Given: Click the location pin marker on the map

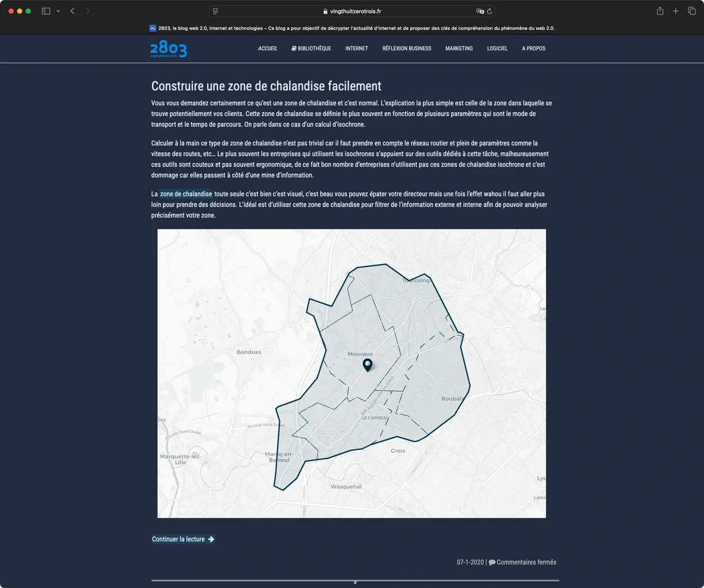Looking at the screenshot, I should click(368, 365).
